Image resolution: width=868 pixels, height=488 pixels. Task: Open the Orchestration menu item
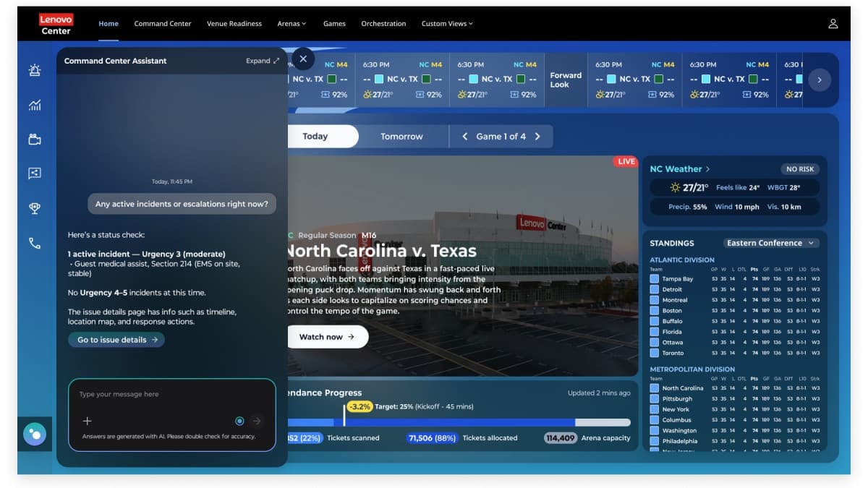(x=383, y=24)
